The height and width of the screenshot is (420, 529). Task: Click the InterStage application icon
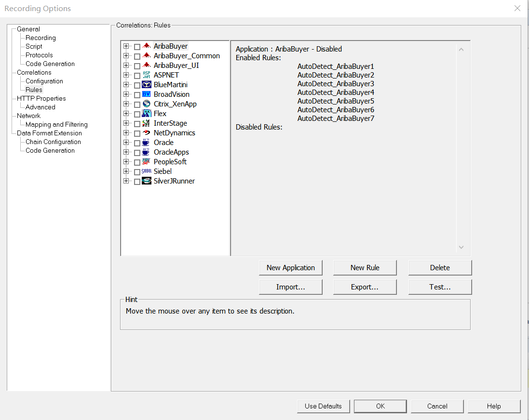click(147, 123)
